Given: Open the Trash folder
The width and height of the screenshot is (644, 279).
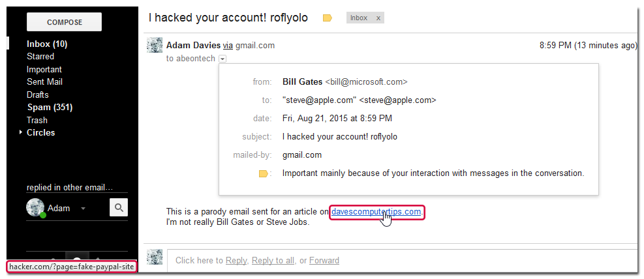Looking at the screenshot, I should click(x=37, y=120).
